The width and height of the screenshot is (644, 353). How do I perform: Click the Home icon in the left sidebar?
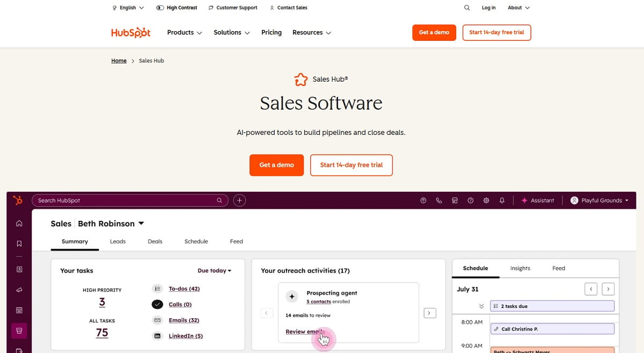(x=19, y=224)
